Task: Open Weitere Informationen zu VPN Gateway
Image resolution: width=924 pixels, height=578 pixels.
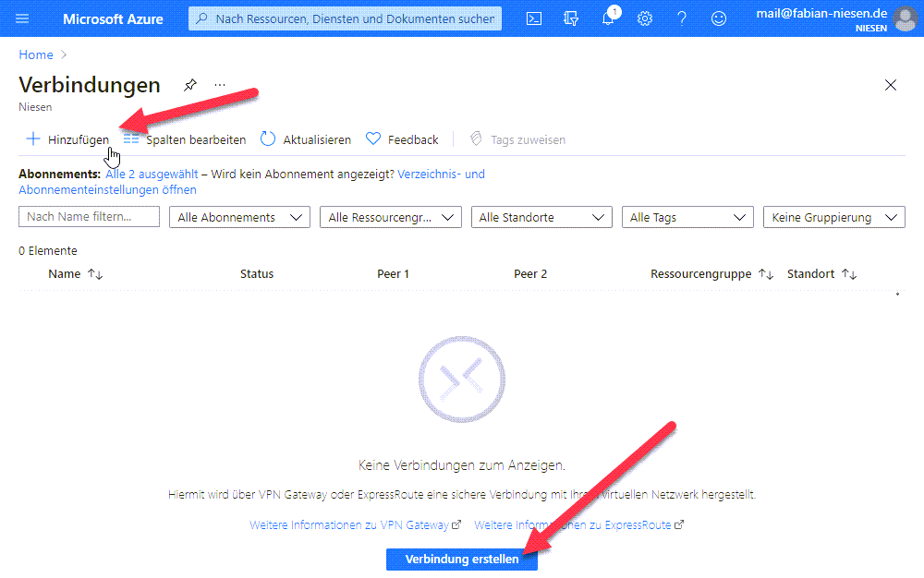Action: pyautogui.click(x=355, y=525)
